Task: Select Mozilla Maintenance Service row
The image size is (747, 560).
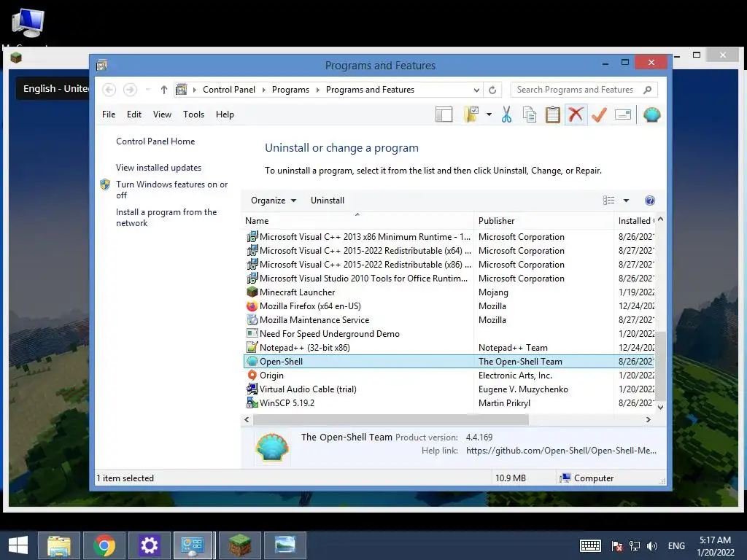Action: (449, 320)
